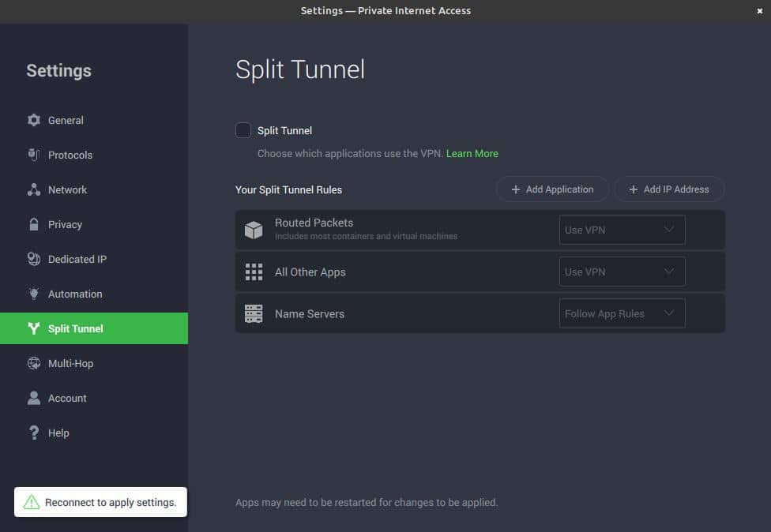Click the Routed Packets rule label
This screenshot has height=532, width=771.
point(314,223)
